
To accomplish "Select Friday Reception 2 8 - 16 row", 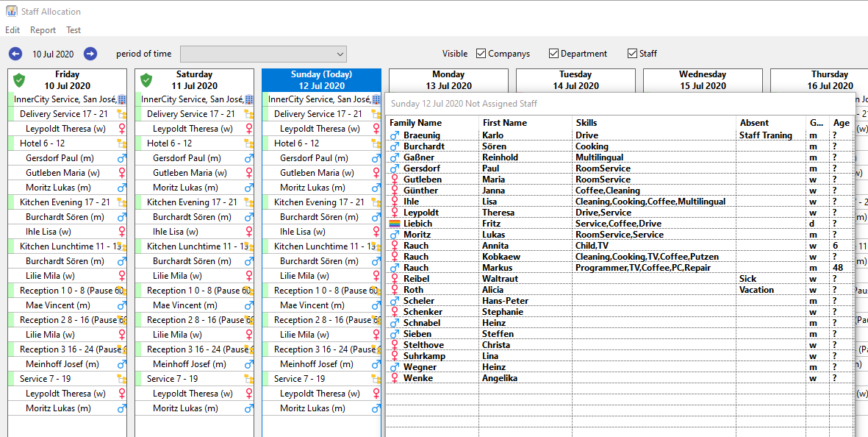I will coord(68,319).
